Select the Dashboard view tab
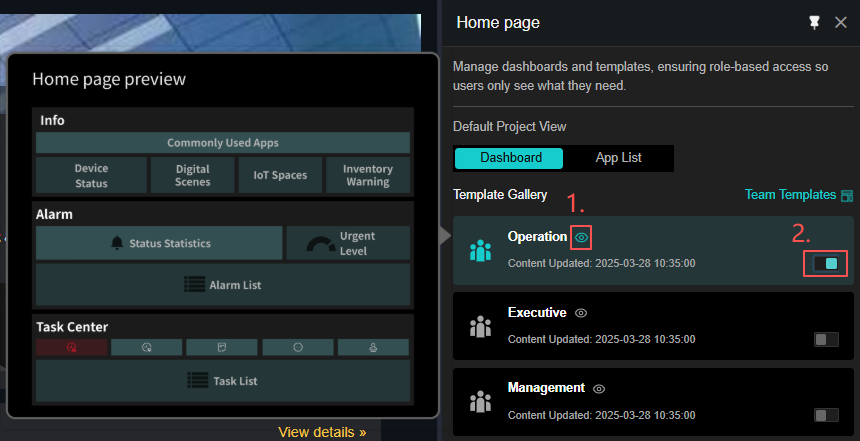Screen dimensions: 860x441 [x=510, y=158]
